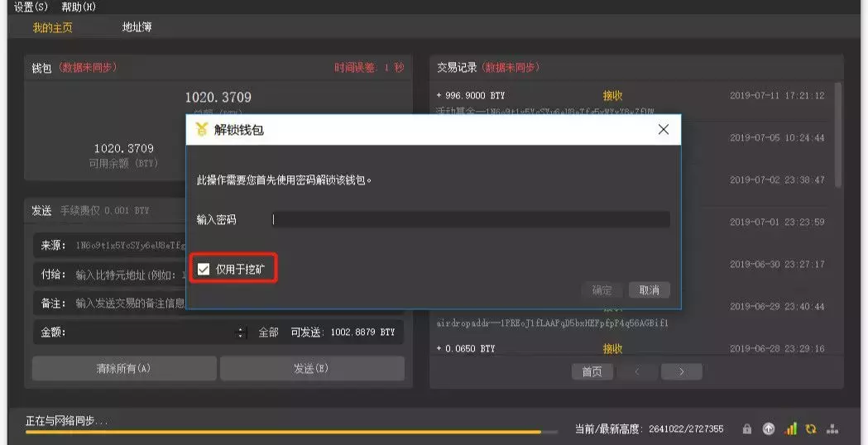Image resolution: width=868 pixels, height=445 pixels.
Task: Select the '+ 0.0650 BTY' transaction amount
Action: (466, 349)
